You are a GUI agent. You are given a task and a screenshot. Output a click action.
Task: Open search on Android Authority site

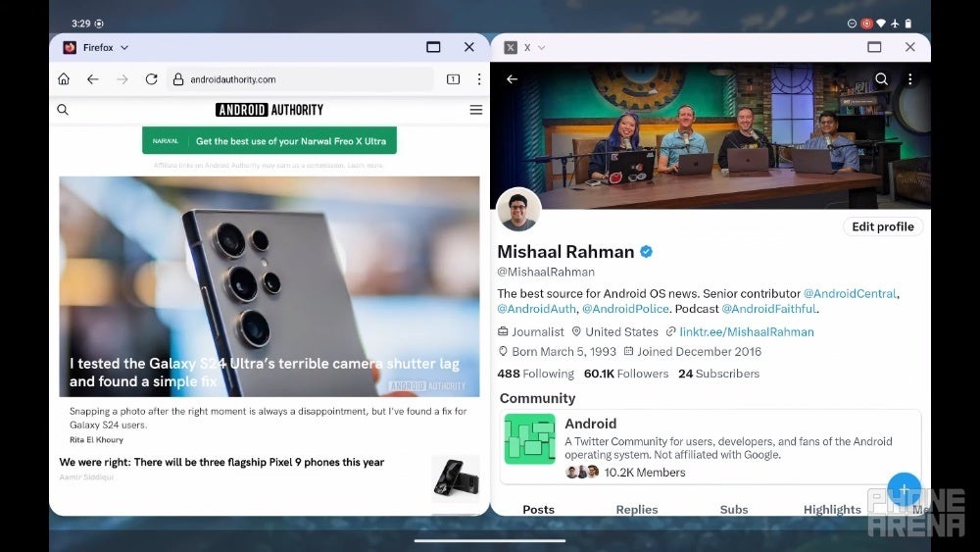[x=63, y=110]
